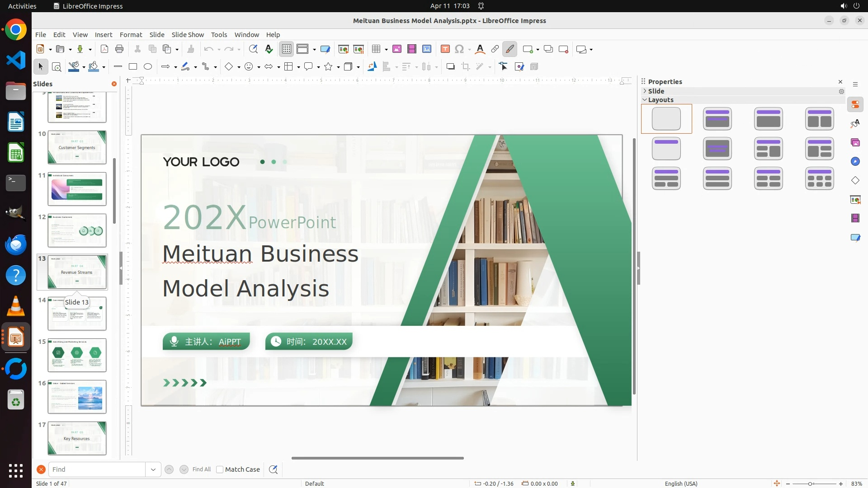Click the Find All button

click(x=202, y=469)
